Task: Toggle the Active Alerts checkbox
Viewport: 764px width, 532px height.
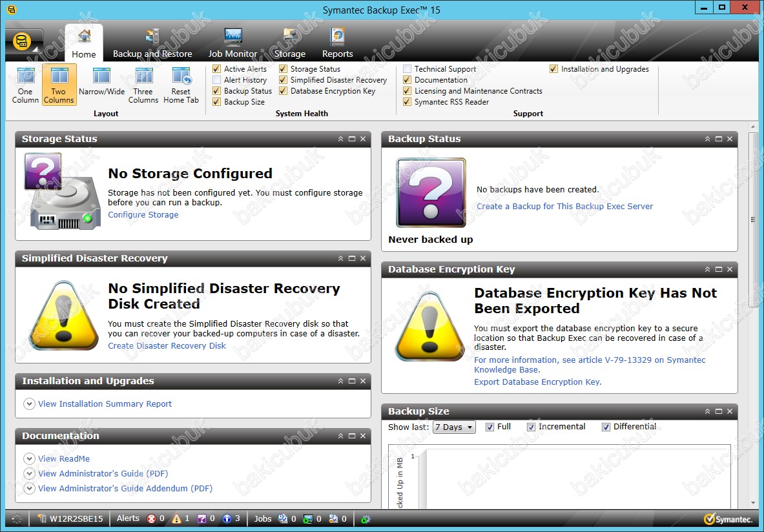Action: coord(217,68)
